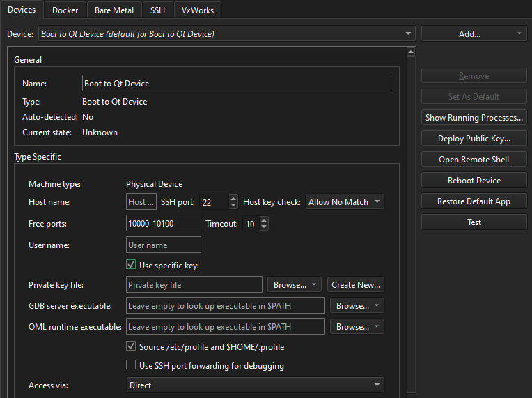Click the SSH port spin box arrows
The image size is (532, 398).
(233, 202)
